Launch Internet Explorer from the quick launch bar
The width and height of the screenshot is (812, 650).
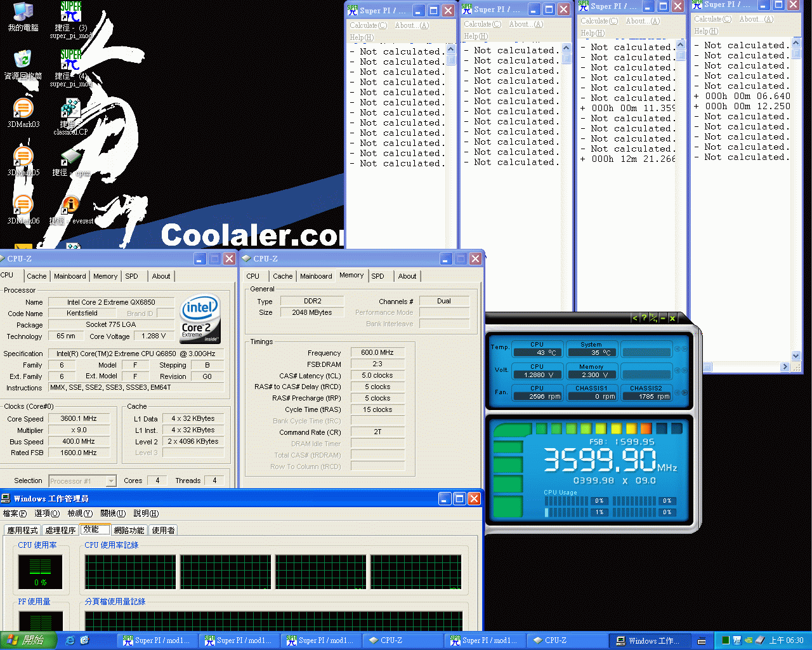pos(70,640)
